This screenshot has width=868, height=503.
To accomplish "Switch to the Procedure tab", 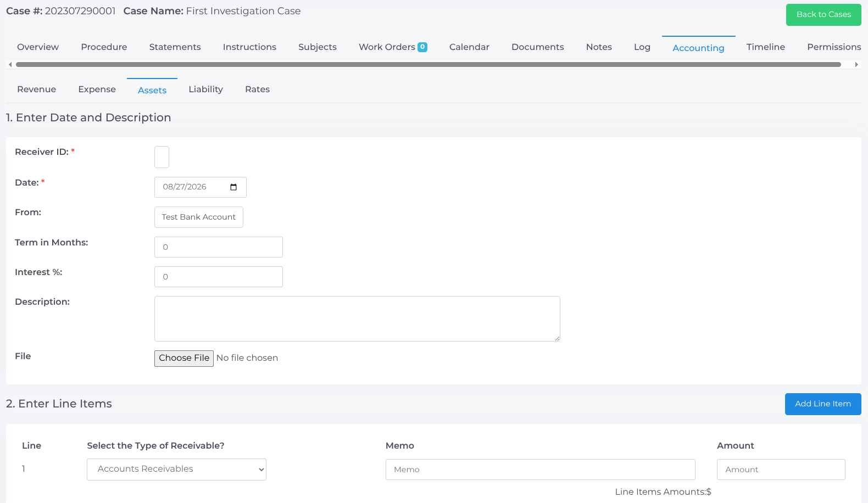I will (104, 47).
